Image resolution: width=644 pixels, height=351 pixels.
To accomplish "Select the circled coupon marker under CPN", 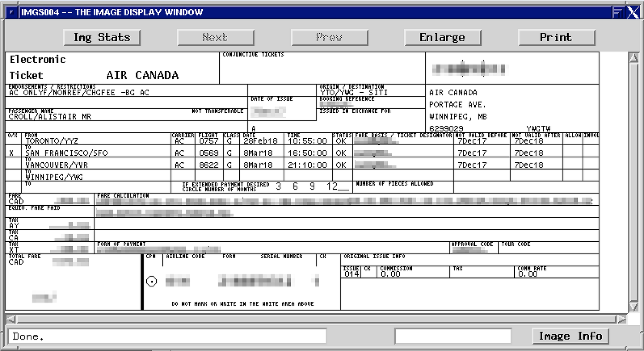I will pos(151,281).
